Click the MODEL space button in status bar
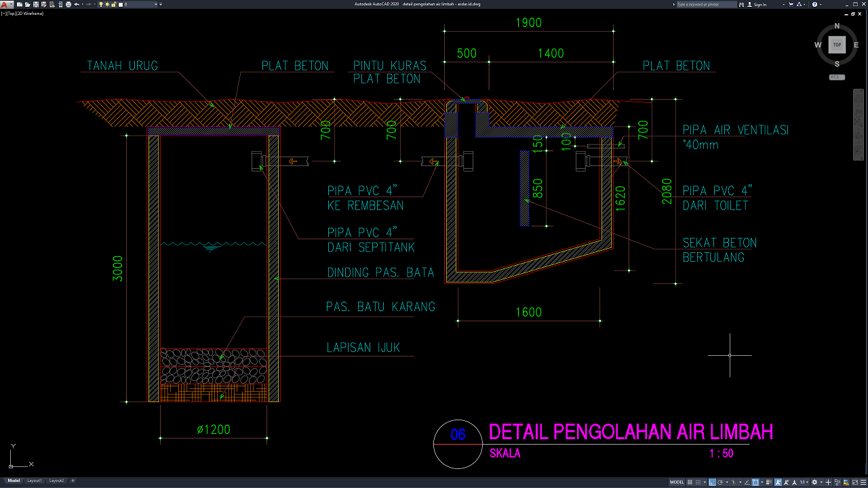This screenshot has height=488, width=868. click(677, 482)
